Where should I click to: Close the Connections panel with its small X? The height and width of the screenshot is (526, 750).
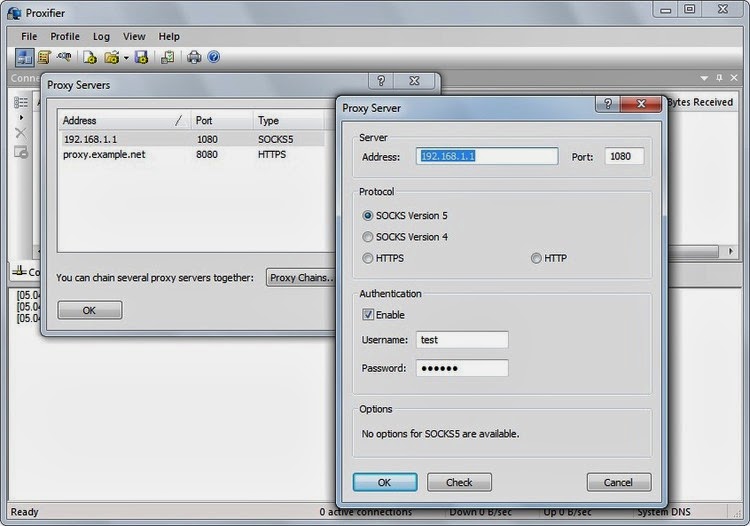coord(734,77)
